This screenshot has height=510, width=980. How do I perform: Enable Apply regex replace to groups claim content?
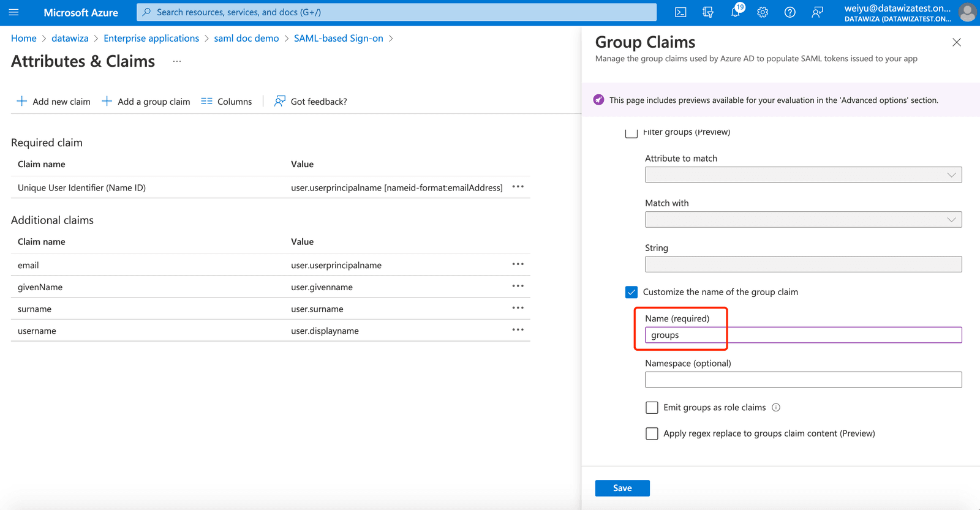coord(652,433)
